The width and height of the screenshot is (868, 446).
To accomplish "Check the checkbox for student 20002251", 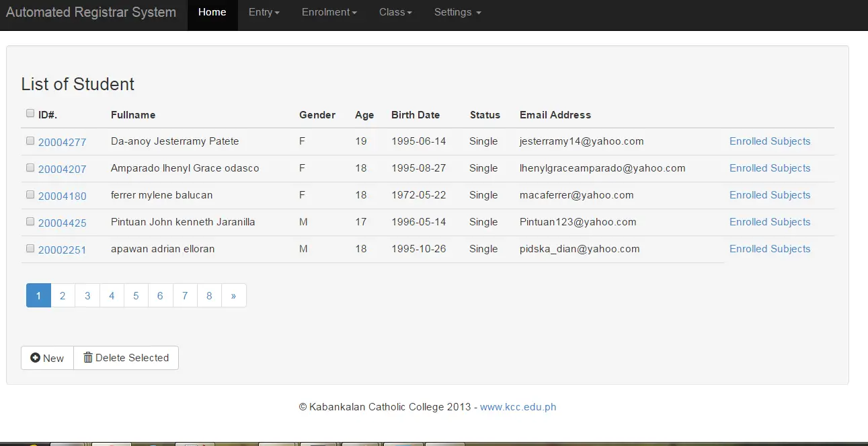I will (x=30, y=248).
